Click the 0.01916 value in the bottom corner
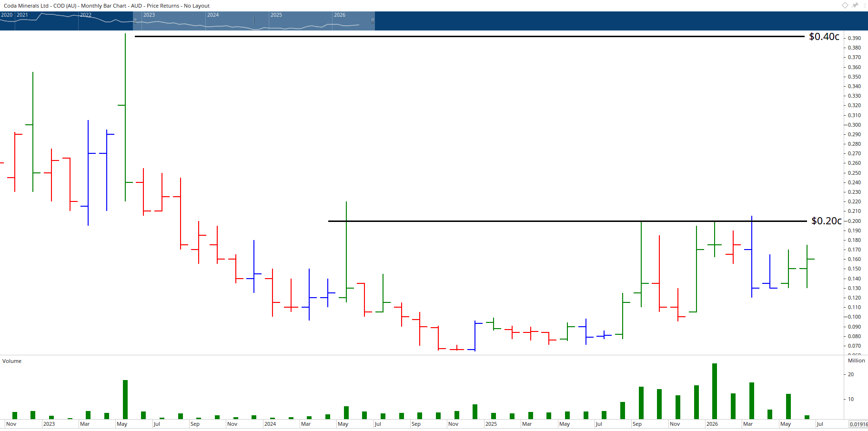868x431 pixels. pyautogui.click(x=858, y=424)
